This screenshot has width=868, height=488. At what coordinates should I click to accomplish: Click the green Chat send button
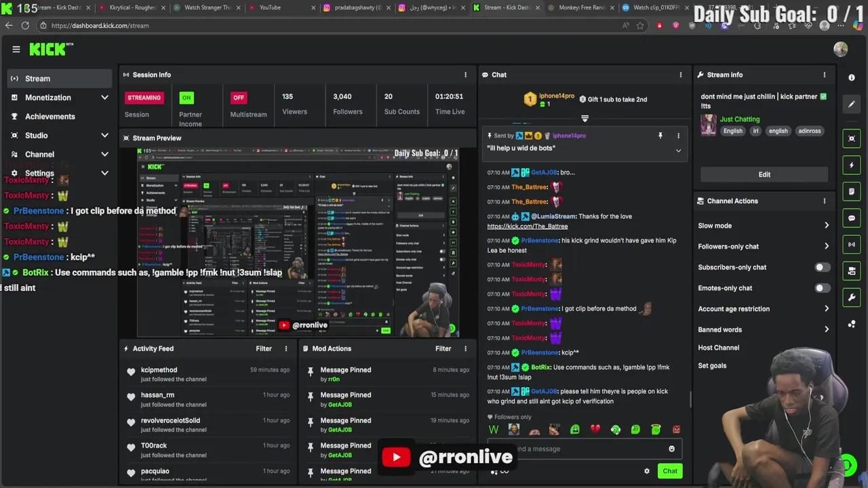click(670, 471)
